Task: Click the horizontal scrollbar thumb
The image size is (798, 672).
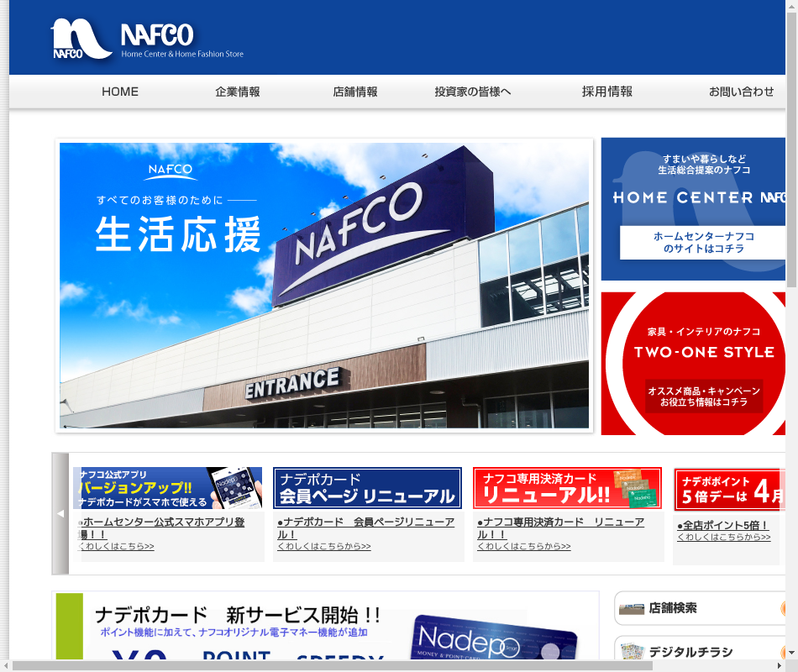Action: 333,666
